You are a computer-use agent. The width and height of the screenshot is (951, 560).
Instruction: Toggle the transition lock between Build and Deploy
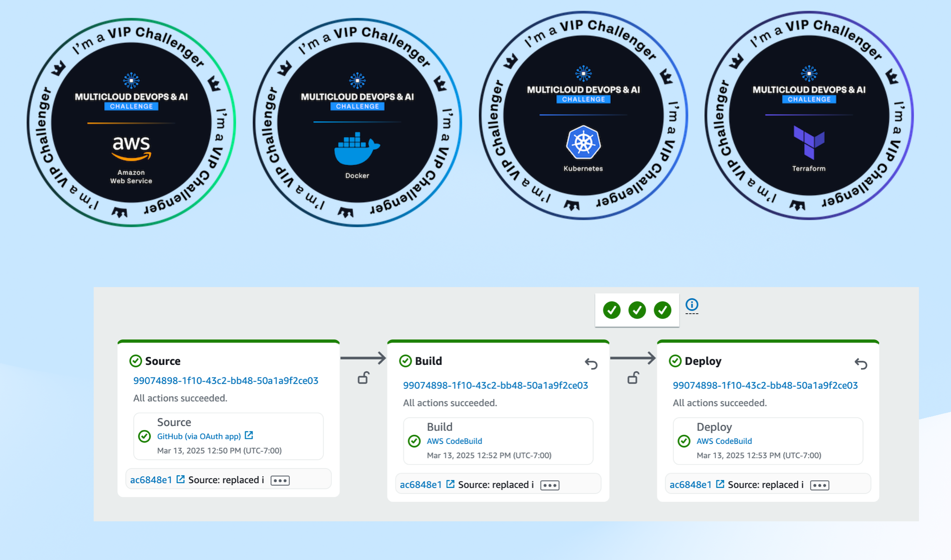point(633,378)
